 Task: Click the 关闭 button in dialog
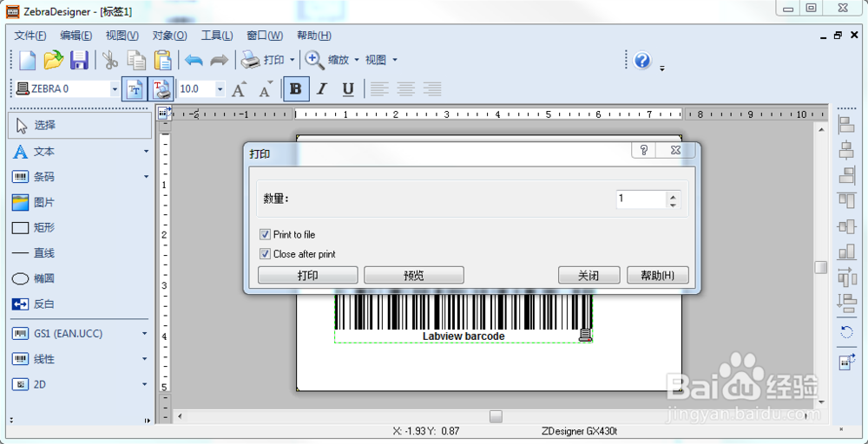click(x=589, y=276)
